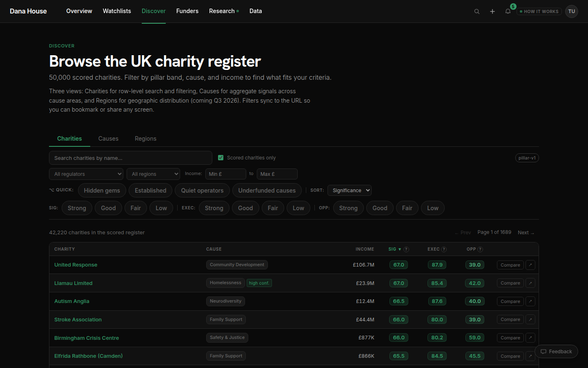Toggle EXEC Low band filter
This screenshot has width=588, height=368.
pos(298,208)
